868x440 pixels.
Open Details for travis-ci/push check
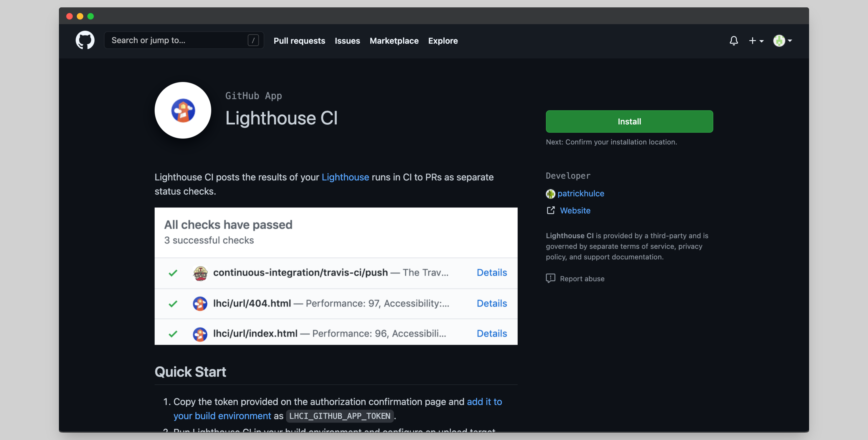click(492, 272)
